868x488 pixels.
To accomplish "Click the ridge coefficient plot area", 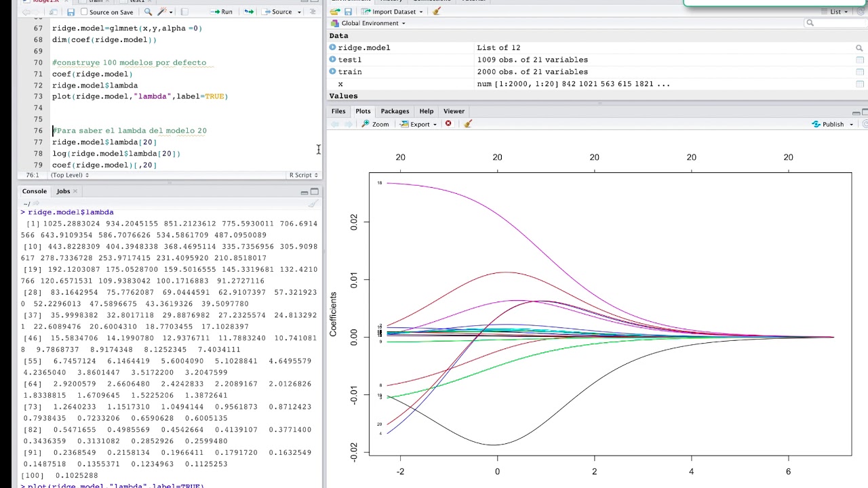I will coord(610,314).
